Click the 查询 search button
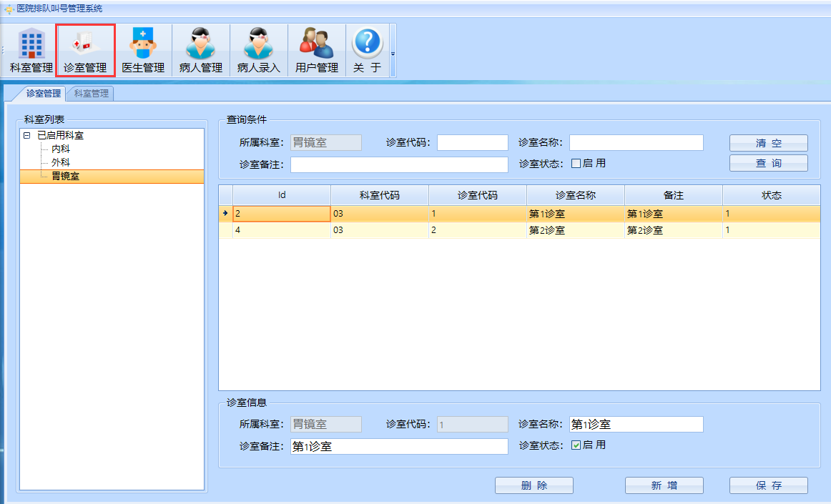Screen dimensions: 831x504 click(x=769, y=163)
